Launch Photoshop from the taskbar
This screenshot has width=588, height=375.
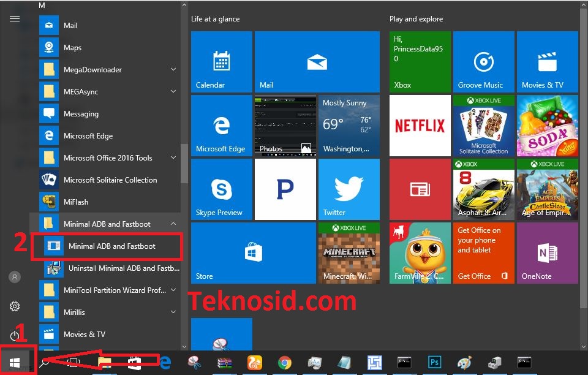pos(434,362)
